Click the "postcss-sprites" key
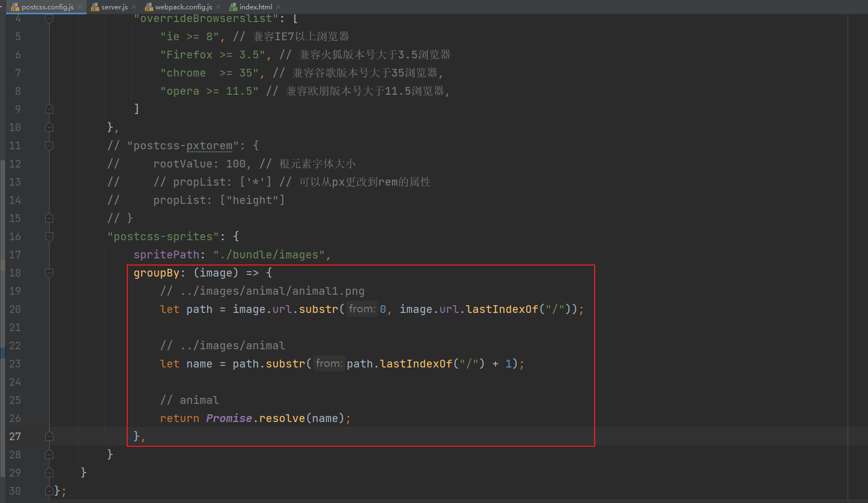 [163, 236]
